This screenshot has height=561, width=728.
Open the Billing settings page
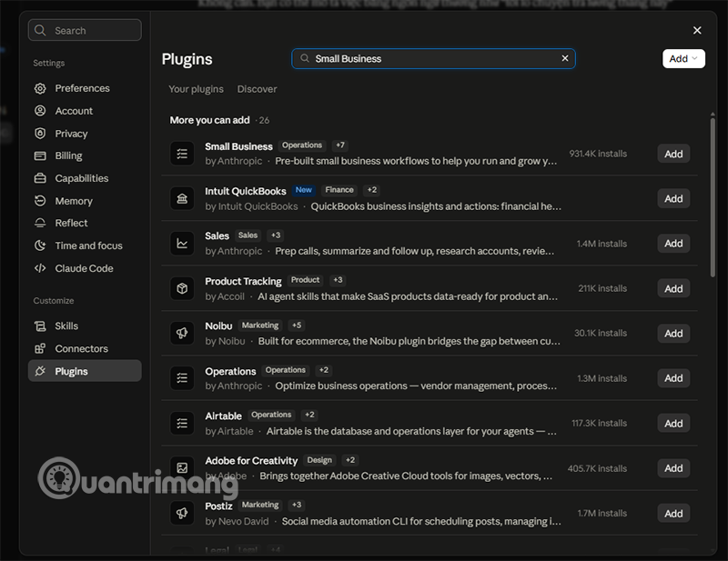(x=85, y=155)
